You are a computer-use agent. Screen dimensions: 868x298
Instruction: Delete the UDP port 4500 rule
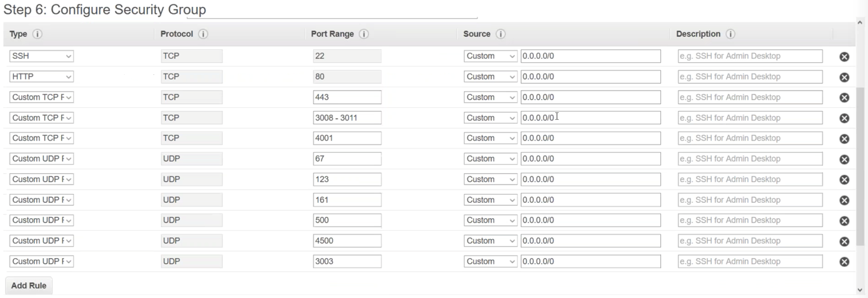pos(845,242)
